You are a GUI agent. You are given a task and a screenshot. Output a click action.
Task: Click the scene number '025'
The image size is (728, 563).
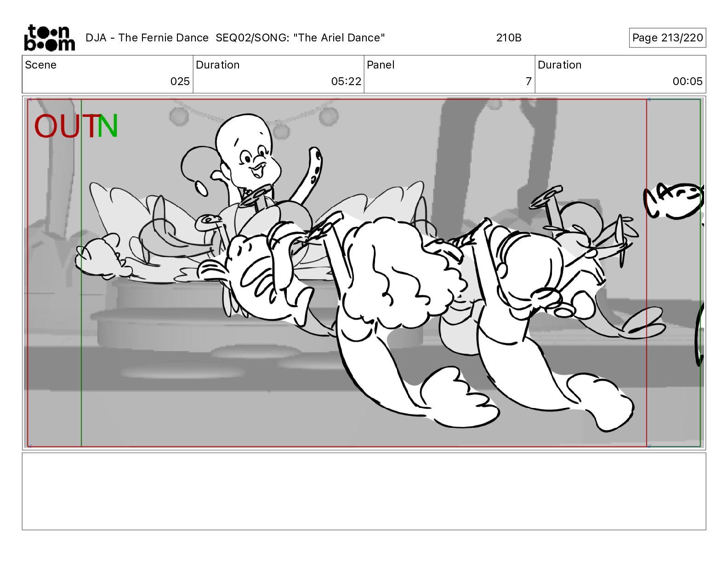pos(180,81)
